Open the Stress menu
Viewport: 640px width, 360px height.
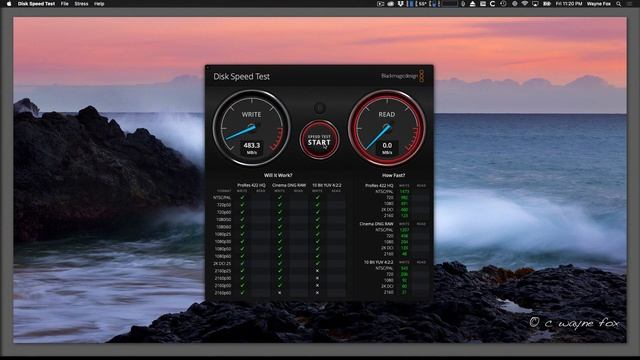(x=81, y=4)
